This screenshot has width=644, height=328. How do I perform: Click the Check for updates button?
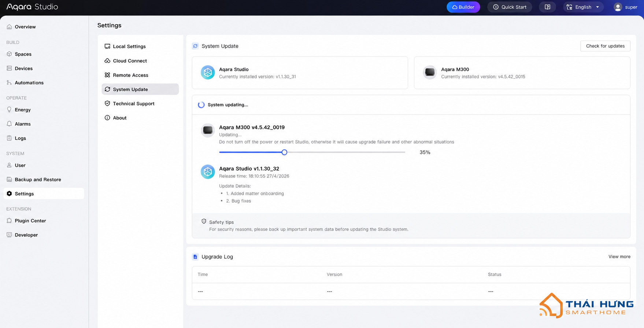point(605,46)
